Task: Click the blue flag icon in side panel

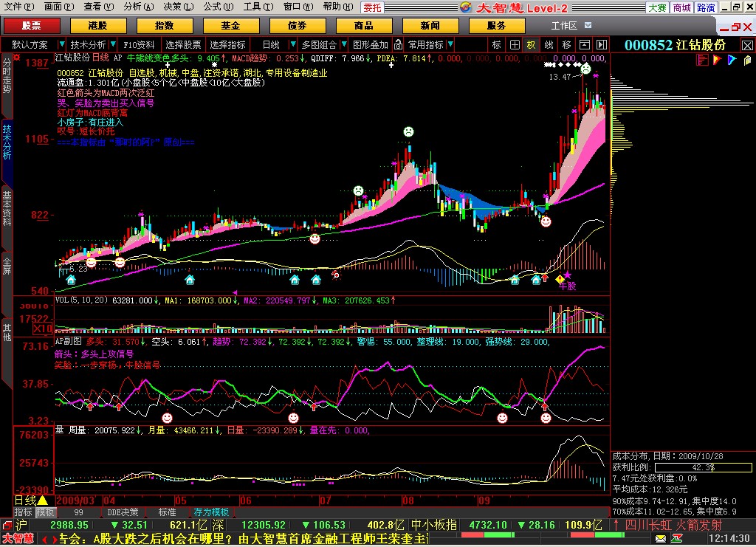Action: (732, 60)
